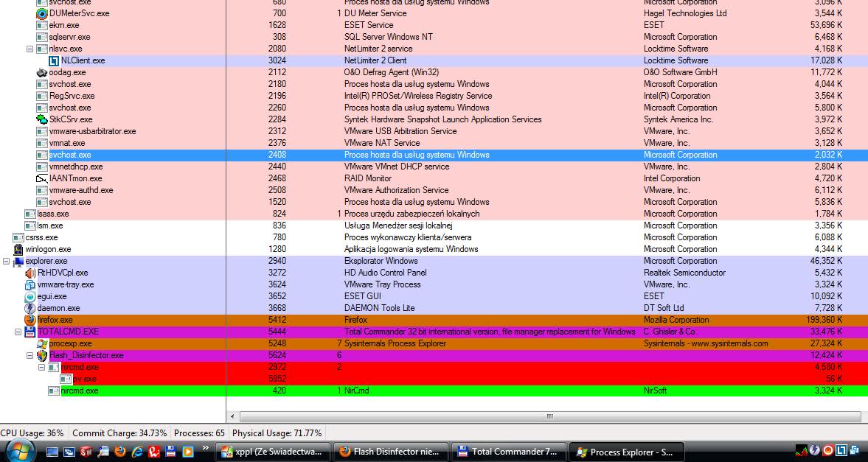Click the vmware-tray.exe icon
The width and height of the screenshot is (868, 462).
coord(30,284)
